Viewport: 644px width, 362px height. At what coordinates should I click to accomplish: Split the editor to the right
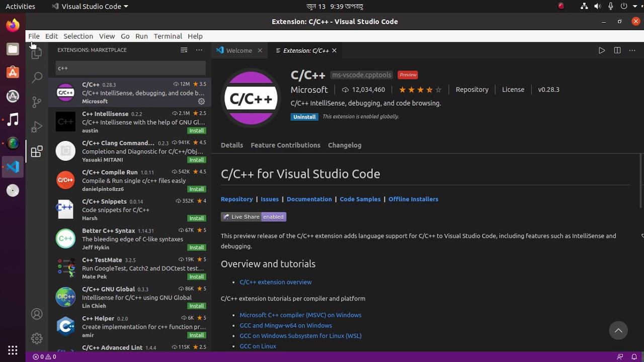(617, 50)
